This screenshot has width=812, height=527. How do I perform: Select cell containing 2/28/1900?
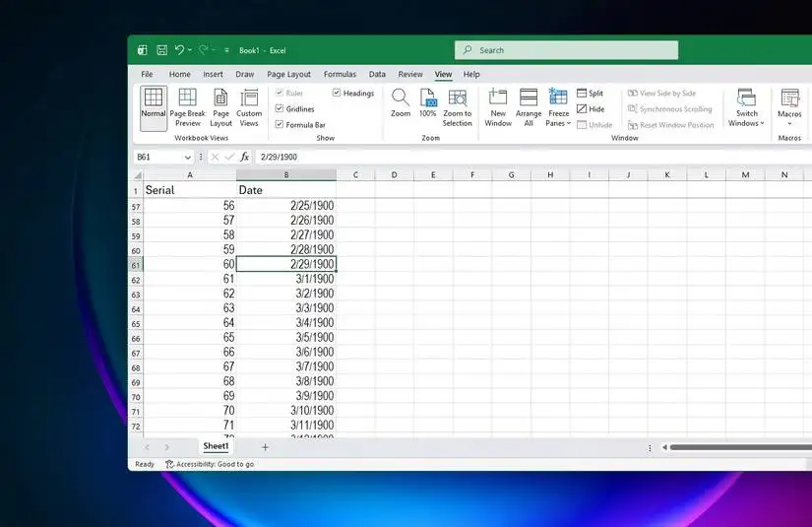(x=286, y=249)
